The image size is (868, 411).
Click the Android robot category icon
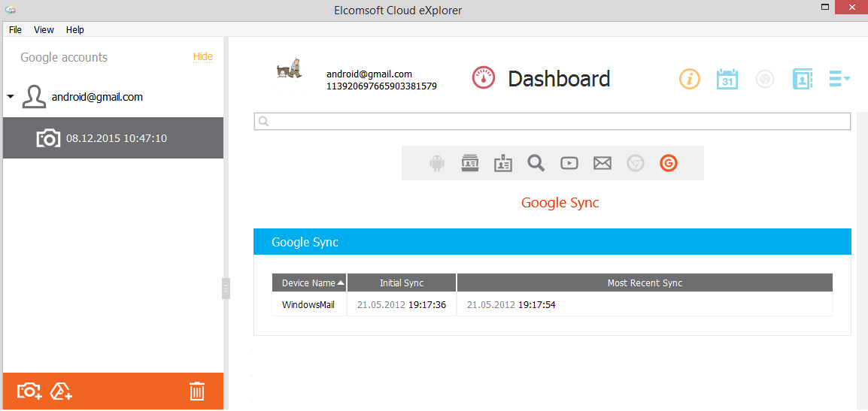[437, 163]
